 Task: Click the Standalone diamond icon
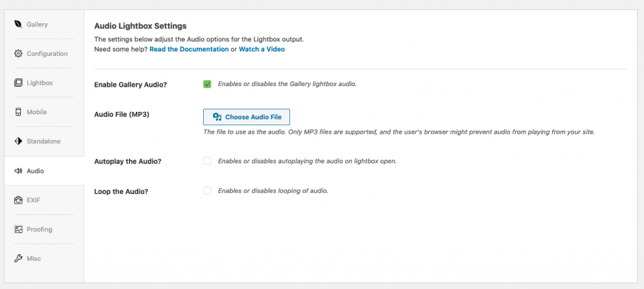(18, 141)
